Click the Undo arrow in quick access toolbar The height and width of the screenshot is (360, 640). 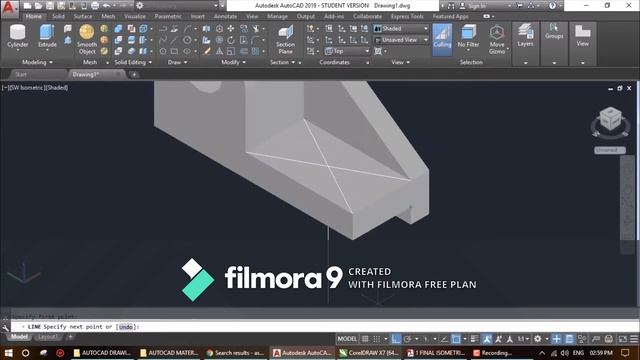pos(107,6)
